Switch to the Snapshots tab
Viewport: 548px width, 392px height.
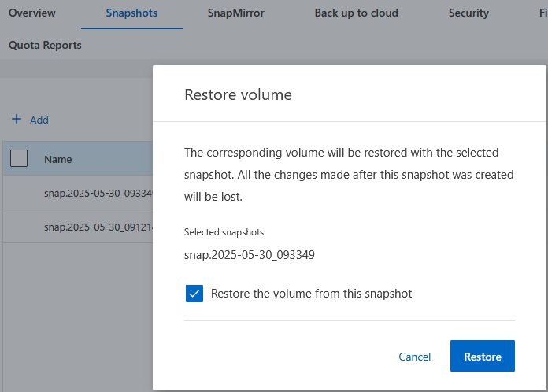tap(131, 13)
